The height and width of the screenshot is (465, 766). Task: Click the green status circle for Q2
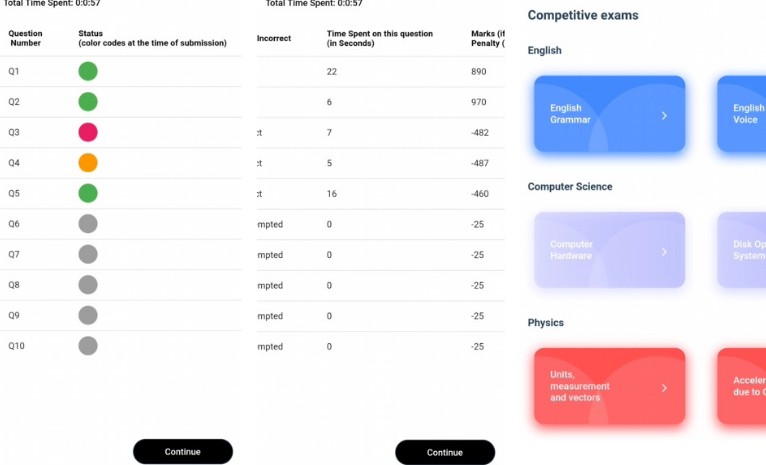tap(88, 102)
